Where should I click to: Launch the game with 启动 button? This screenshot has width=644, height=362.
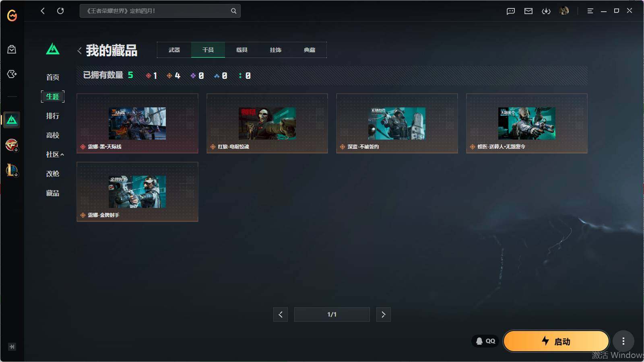click(x=556, y=341)
